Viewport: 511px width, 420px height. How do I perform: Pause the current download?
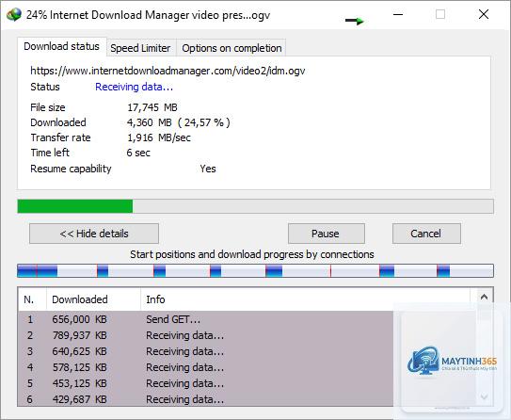pos(326,234)
